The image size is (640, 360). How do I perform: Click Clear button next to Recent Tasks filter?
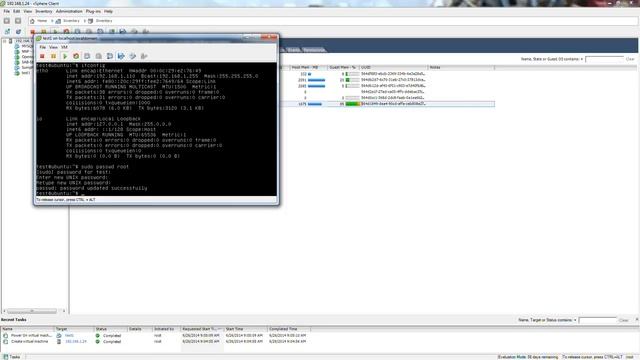[x=624, y=320]
